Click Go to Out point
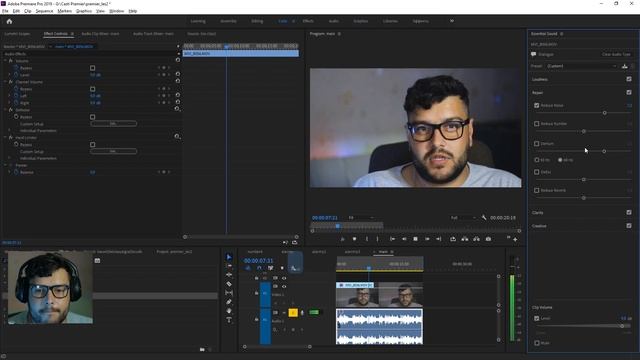 pyautogui.click(x=438, y=239)
